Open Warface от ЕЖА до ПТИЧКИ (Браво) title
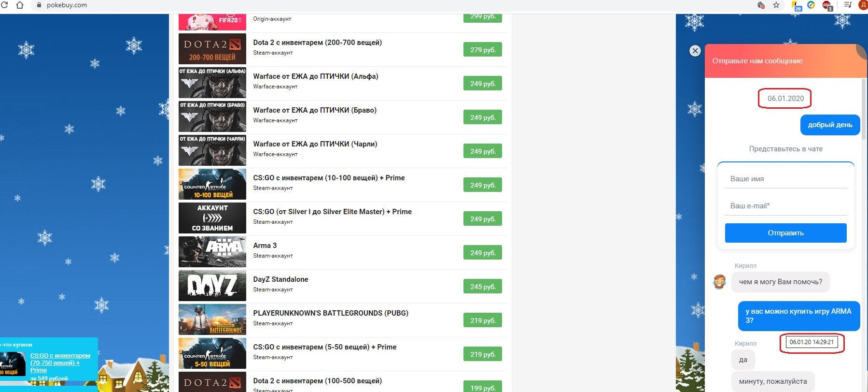The height and width of the screenshot is (392, 868). click(x=315, y=110)
